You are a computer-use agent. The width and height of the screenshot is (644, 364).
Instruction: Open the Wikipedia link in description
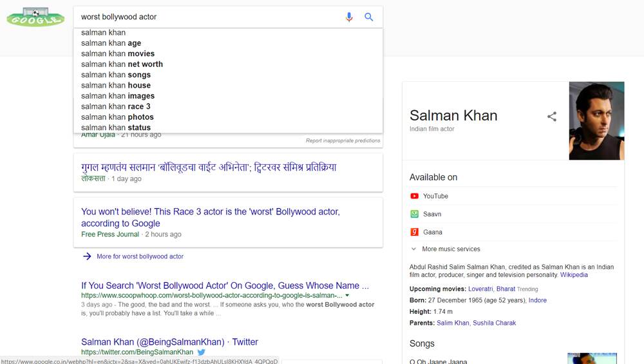tap(574, 275)
